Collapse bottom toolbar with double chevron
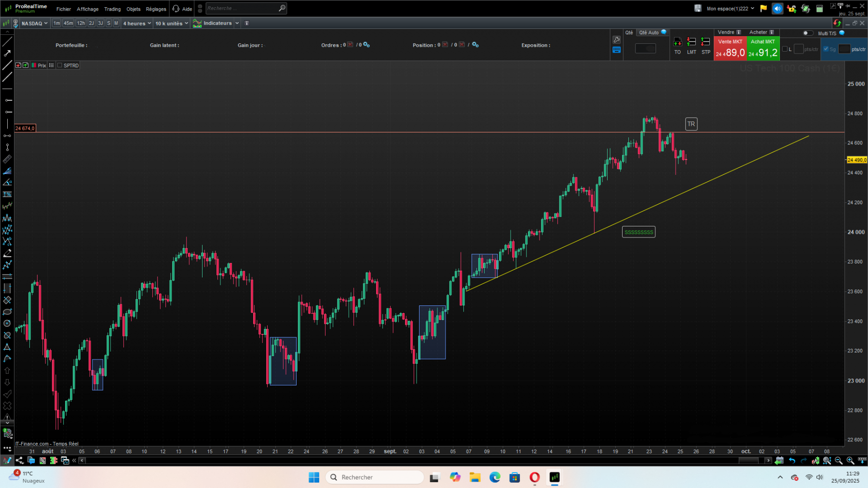The image size is (868, 488). pos(74,461)
